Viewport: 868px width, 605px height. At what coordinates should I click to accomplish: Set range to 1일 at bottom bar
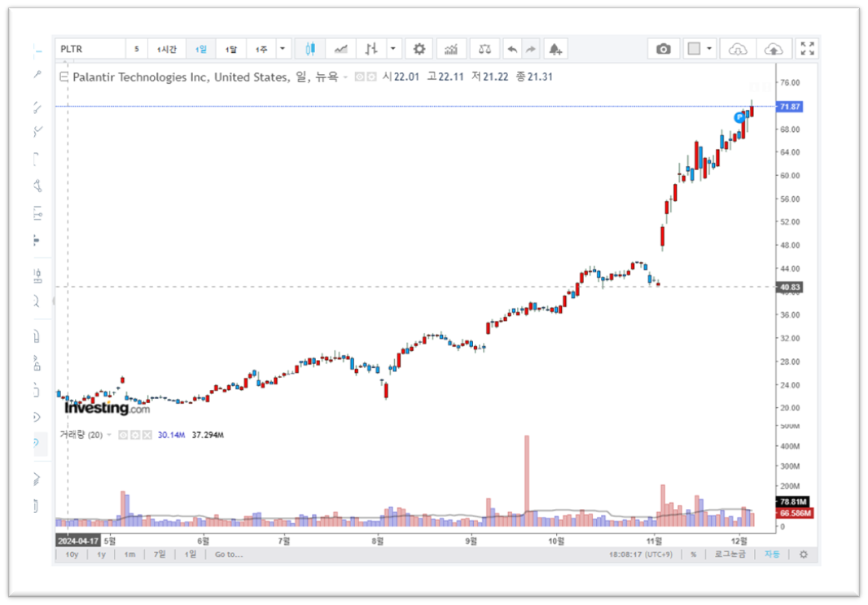(190, 554)
